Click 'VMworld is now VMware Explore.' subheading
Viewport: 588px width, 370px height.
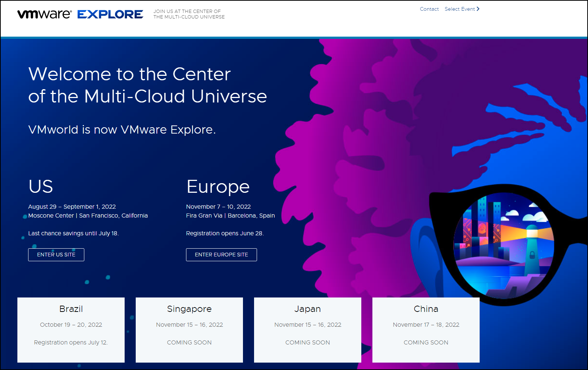click(x=122, y=130)
